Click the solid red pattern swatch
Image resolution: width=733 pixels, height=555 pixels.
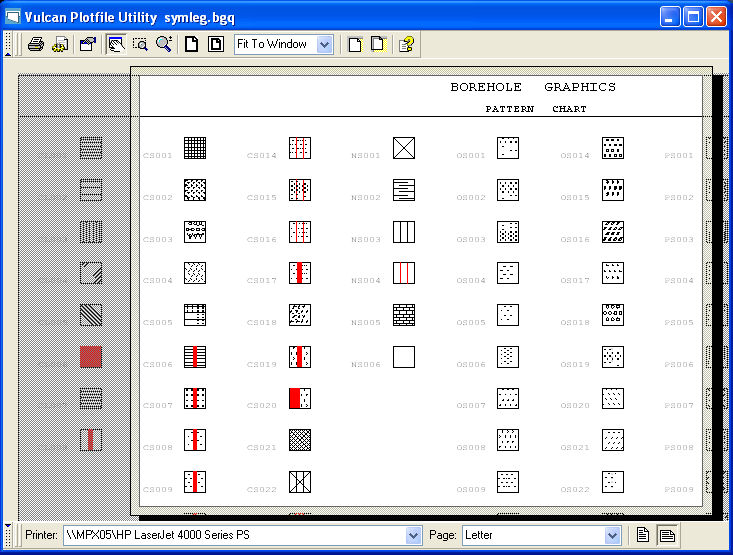pos(91,357)
